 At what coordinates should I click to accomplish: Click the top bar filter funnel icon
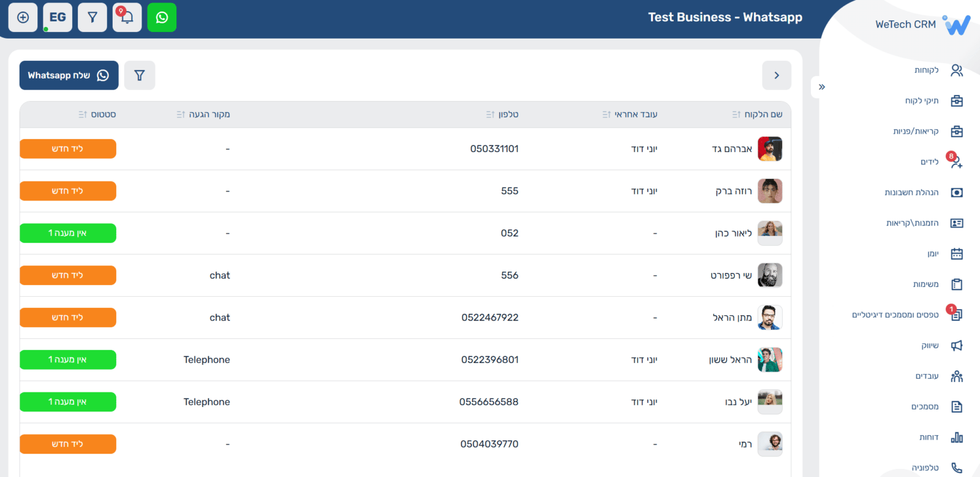point(92,17)
